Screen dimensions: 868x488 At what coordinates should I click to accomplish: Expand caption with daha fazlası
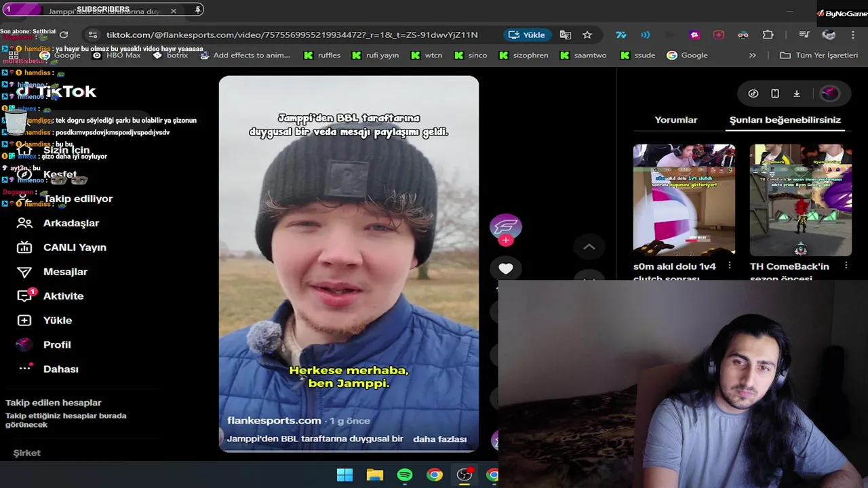[439, 439]
